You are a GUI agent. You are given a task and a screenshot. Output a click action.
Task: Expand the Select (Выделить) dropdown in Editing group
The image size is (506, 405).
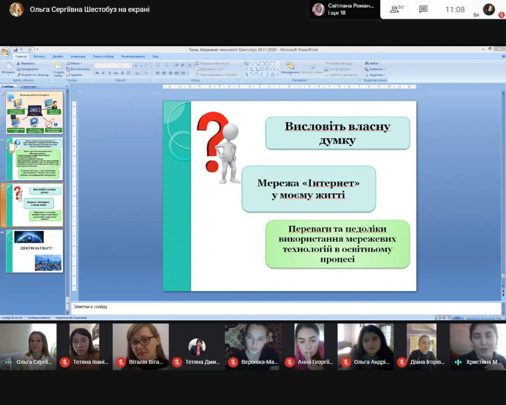point(375,75)
